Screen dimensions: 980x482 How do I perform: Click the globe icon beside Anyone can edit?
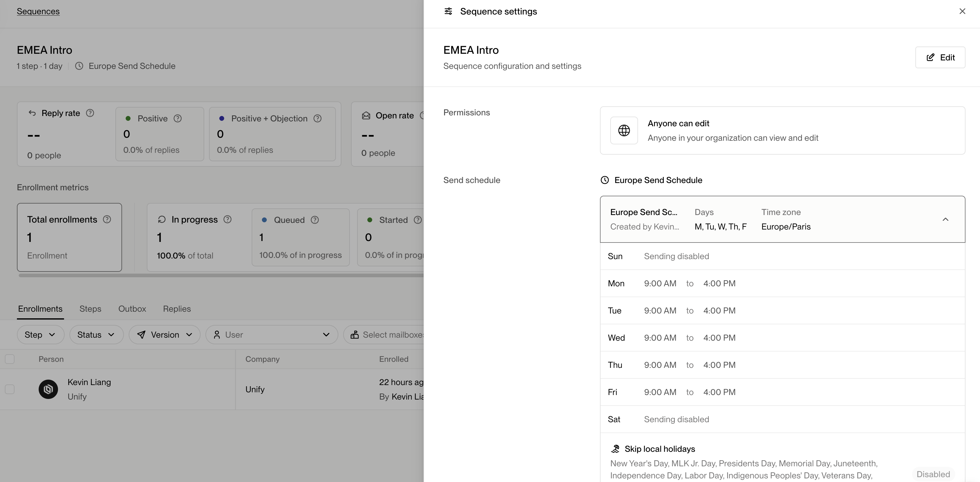(624, 130)
